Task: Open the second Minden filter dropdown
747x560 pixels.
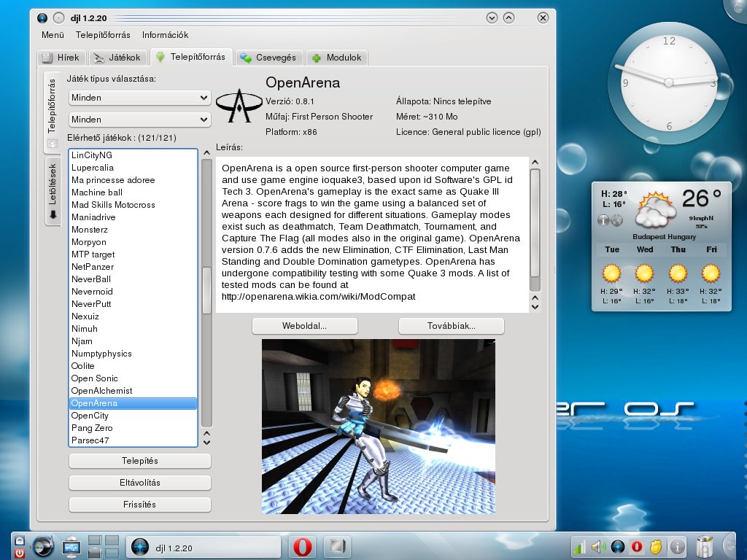Action: coord(139,120)
